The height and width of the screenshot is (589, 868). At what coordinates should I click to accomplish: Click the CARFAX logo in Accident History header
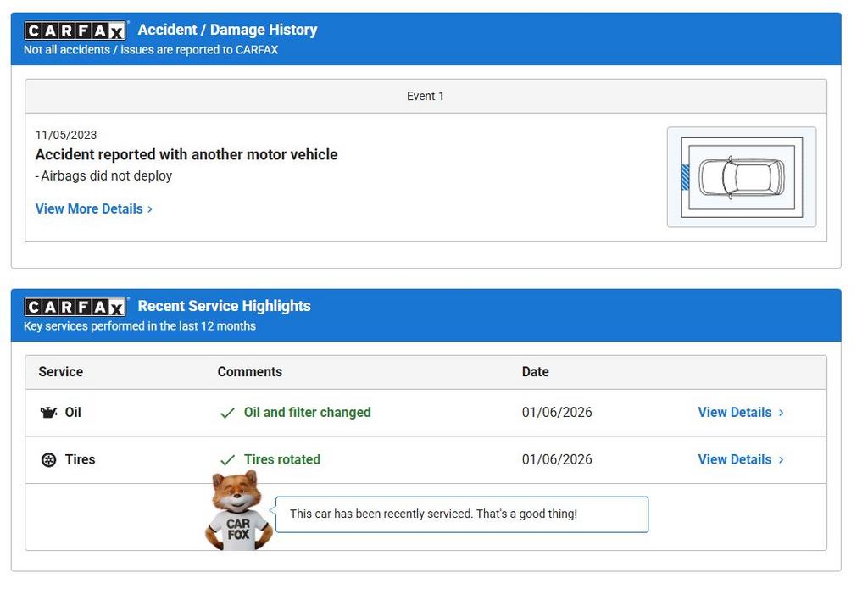tap(75, 31)
